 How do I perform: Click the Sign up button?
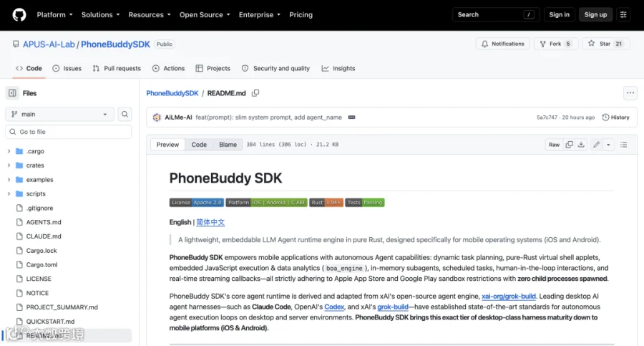(595, 15)
